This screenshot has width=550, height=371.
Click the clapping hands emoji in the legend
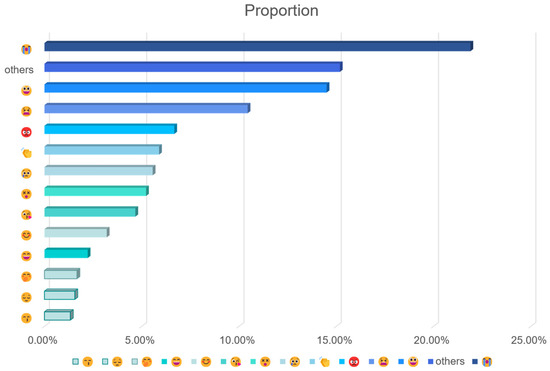click(325, 361)
